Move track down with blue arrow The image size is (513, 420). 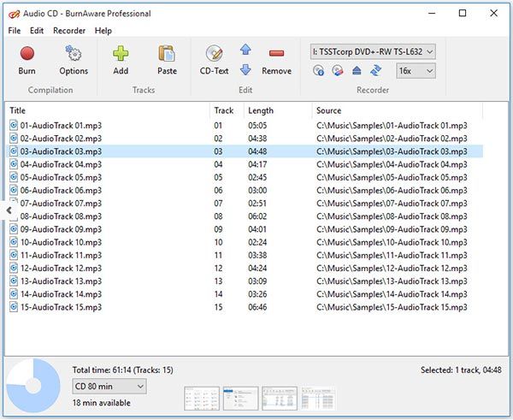tap(245, 70)
